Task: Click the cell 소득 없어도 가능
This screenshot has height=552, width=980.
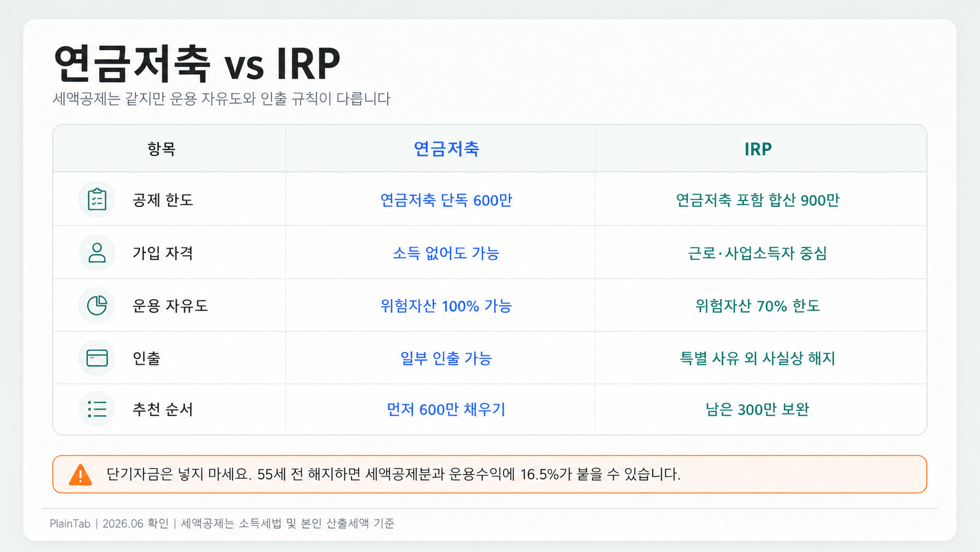Action: pyautogui.click(x=446, y=253)
